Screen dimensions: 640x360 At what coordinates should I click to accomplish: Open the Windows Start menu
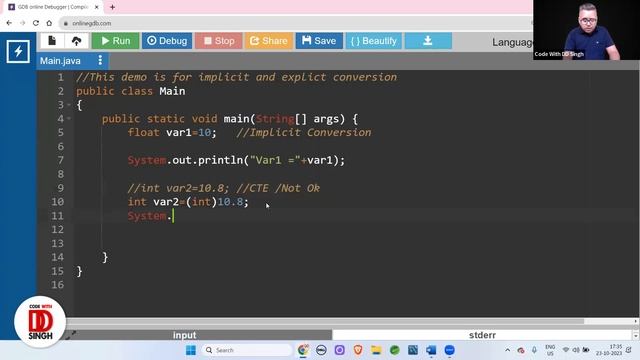click(191, 350)
